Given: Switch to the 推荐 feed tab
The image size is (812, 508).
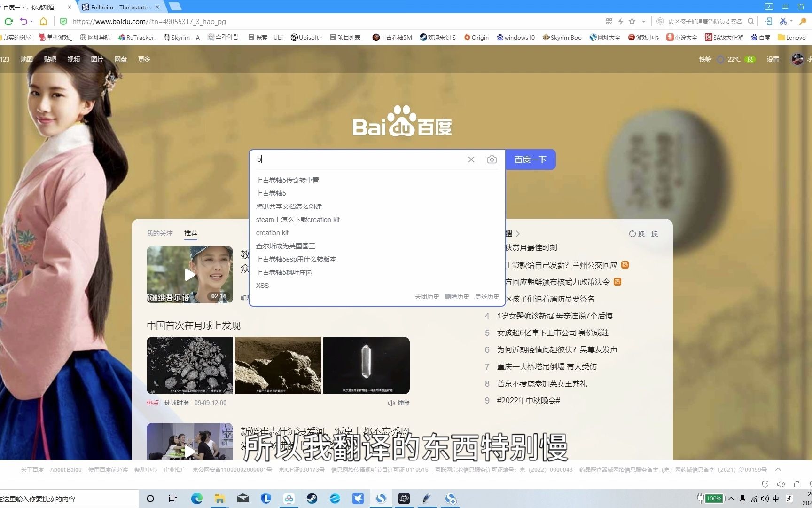Looking at the screenshot, I should click(190, 233).
